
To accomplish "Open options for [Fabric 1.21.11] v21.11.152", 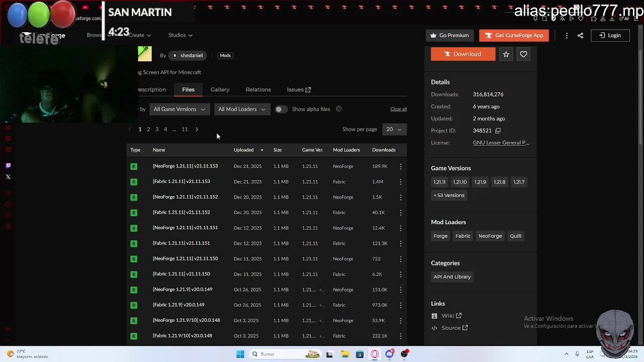I will (x=400, y=213).
